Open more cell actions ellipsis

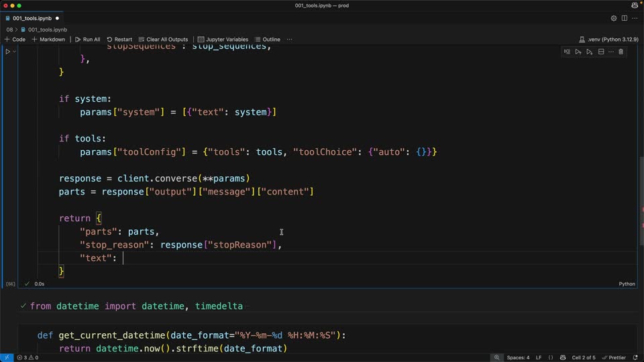(611, 52)
